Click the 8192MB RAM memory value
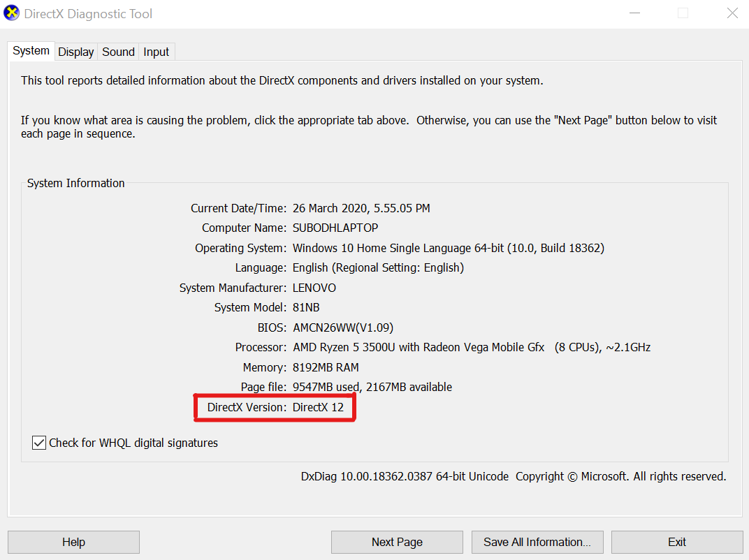The image size is (749, 560). coord(326,367)
